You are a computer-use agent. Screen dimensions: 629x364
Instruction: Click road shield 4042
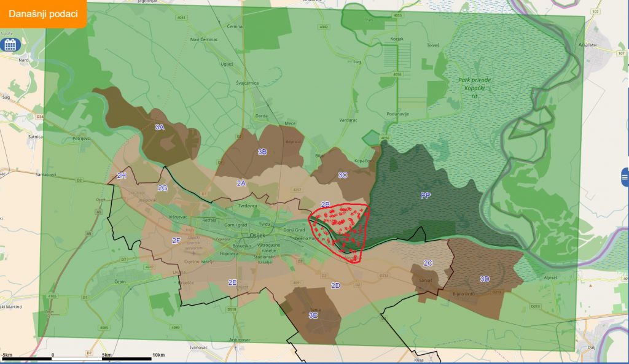click(324, 27)
